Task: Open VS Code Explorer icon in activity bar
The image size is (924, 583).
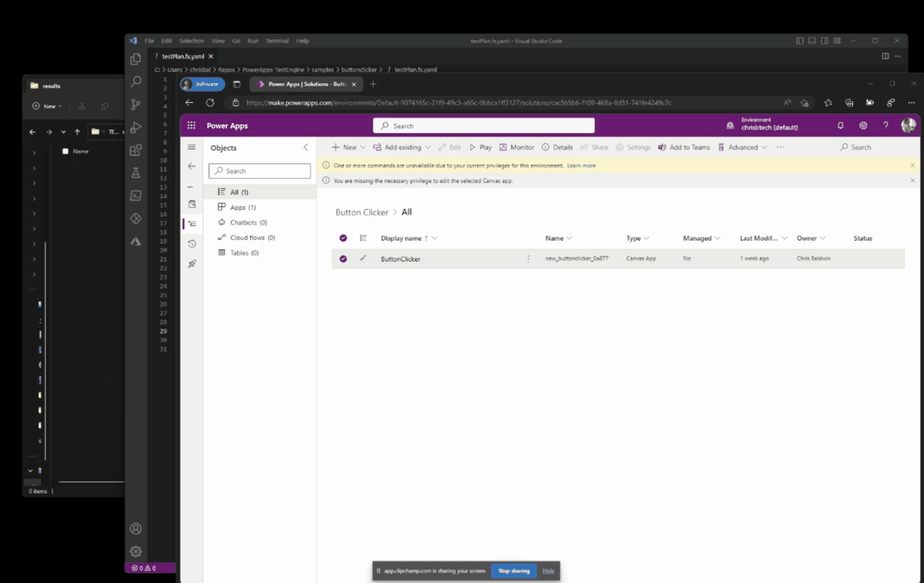Action: (x=135, y=59)
